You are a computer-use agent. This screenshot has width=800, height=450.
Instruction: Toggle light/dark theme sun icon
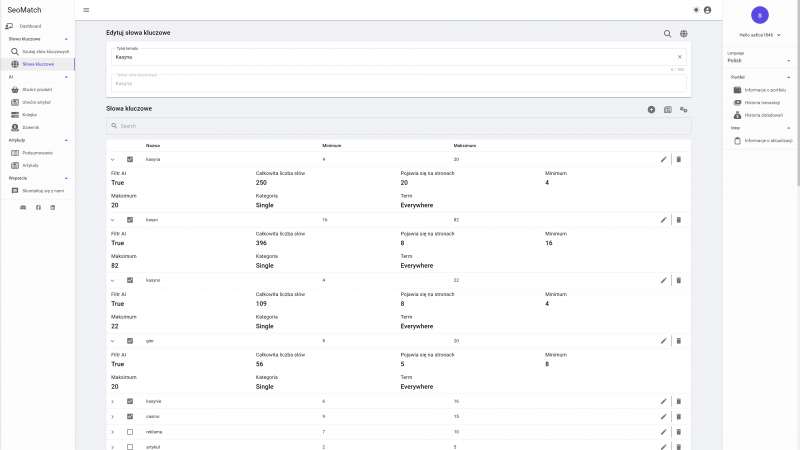[696, 10]
